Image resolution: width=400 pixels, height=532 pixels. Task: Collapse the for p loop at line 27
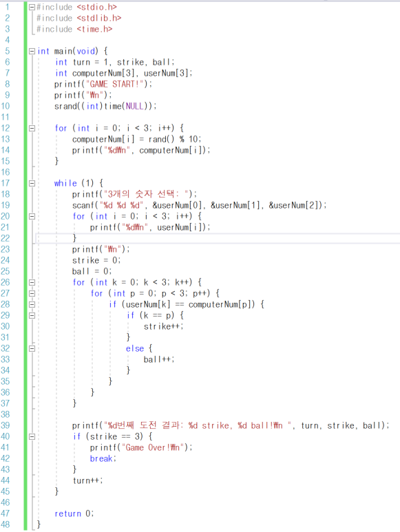[32, 293]
